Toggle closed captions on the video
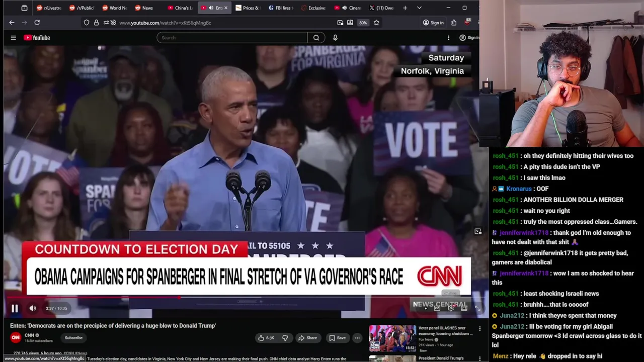This screenshot has width=644, height=362. click(437, 308)
